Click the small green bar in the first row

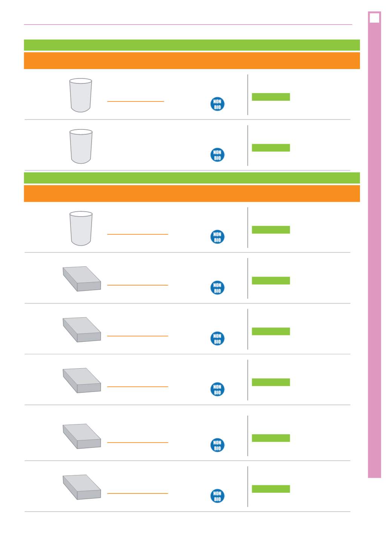pos(271,97)
